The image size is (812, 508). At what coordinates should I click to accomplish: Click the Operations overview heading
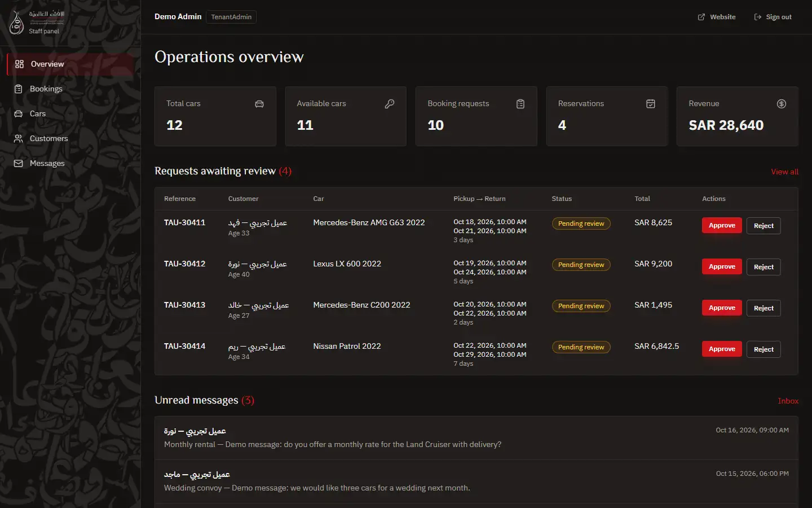(x=229, y=57)
